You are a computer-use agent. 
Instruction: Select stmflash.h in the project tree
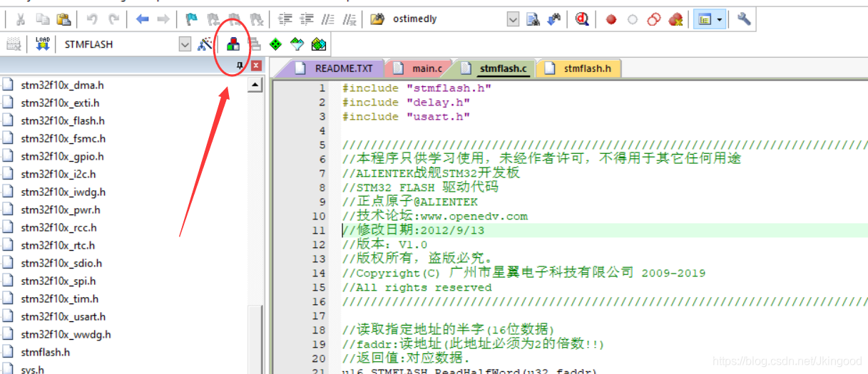[45, 352]
